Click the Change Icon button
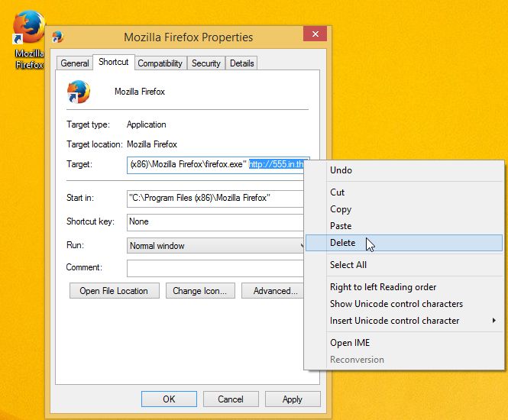Screen dimensions: 508x420 pyautogui.click(x=200, y=290)
